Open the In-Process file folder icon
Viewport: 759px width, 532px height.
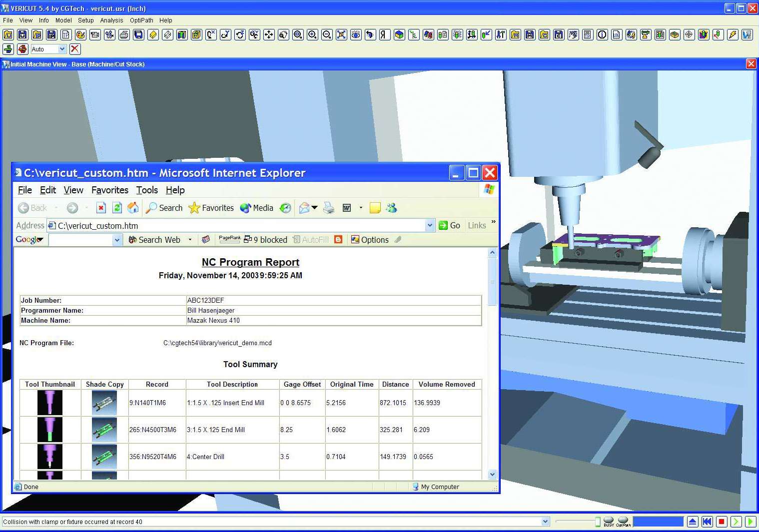[x=37, y=34]
